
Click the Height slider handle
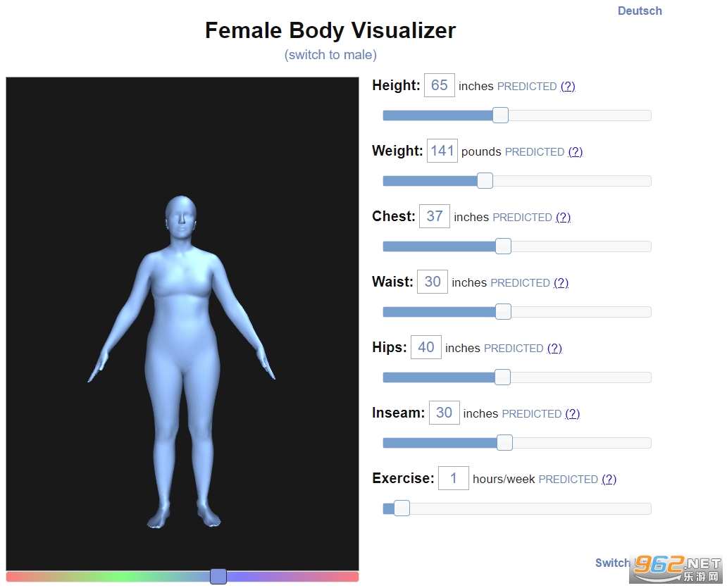click(500, 115)
